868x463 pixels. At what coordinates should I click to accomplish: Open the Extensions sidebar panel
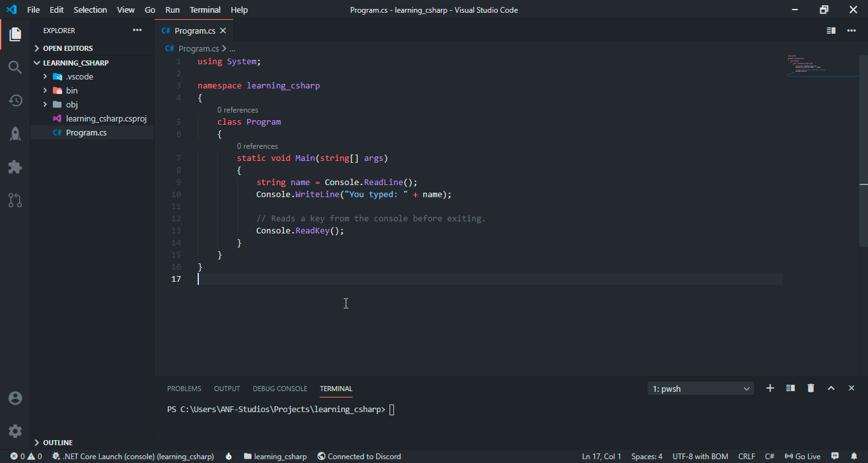15,167
